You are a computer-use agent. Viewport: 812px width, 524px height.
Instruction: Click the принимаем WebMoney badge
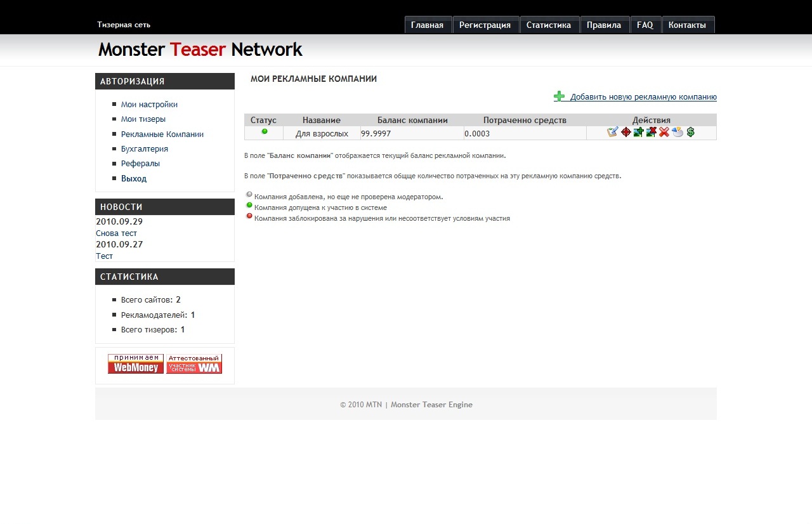(x=136, y=364)
